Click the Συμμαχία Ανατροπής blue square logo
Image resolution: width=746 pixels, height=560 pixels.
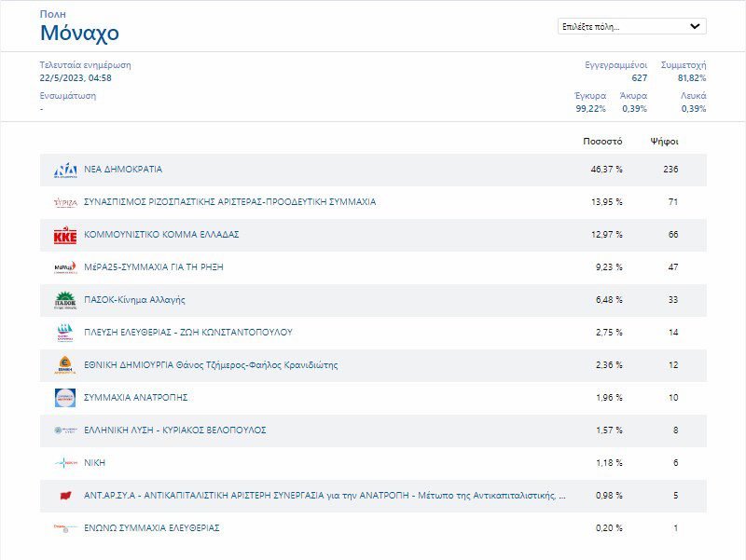click(x=65, y=398)
